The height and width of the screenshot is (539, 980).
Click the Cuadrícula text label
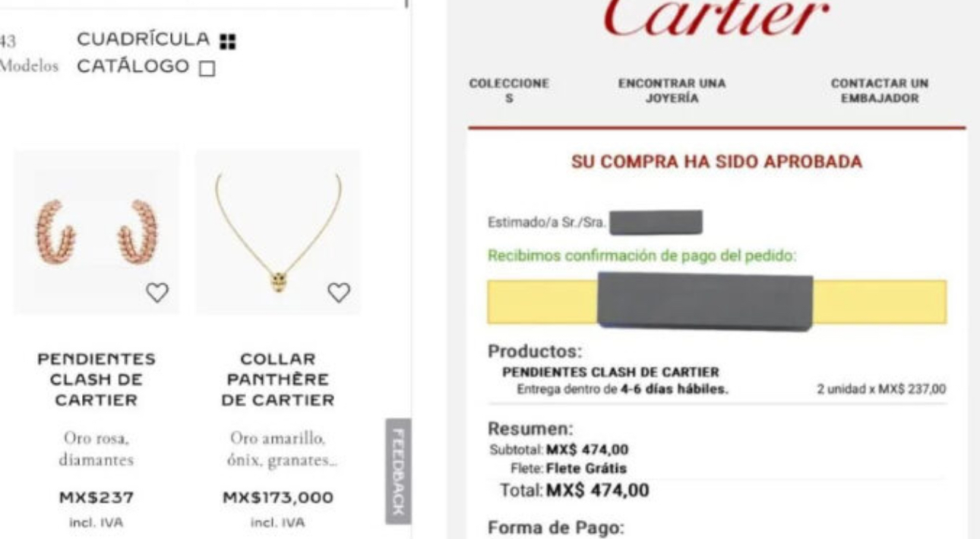pyautogui.click(x=143, y=39)
